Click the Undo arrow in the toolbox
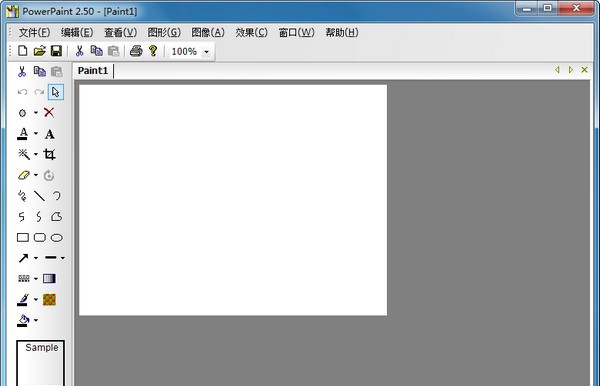The height and width of the screenshot is (386, 600). click(22, 92)
